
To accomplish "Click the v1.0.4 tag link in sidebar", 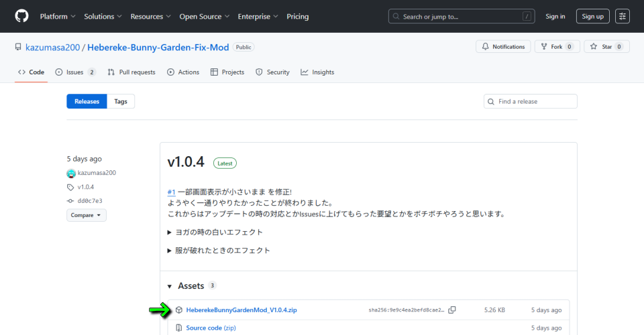I will pyautogui.click(x=85, y=187).
